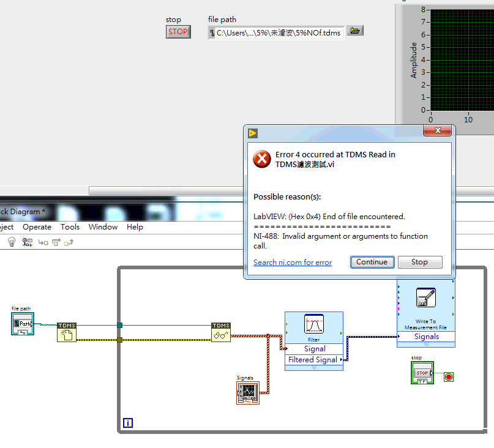Screen dimensions: 494x448
Task: Click the Amplitude axis label on graph
Action: click(413, 60)
